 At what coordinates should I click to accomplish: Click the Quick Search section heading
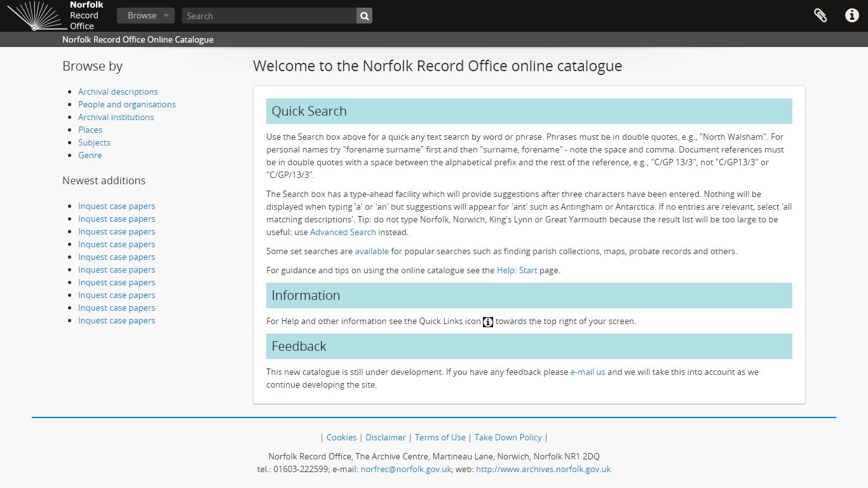click(x=529, y=111)
